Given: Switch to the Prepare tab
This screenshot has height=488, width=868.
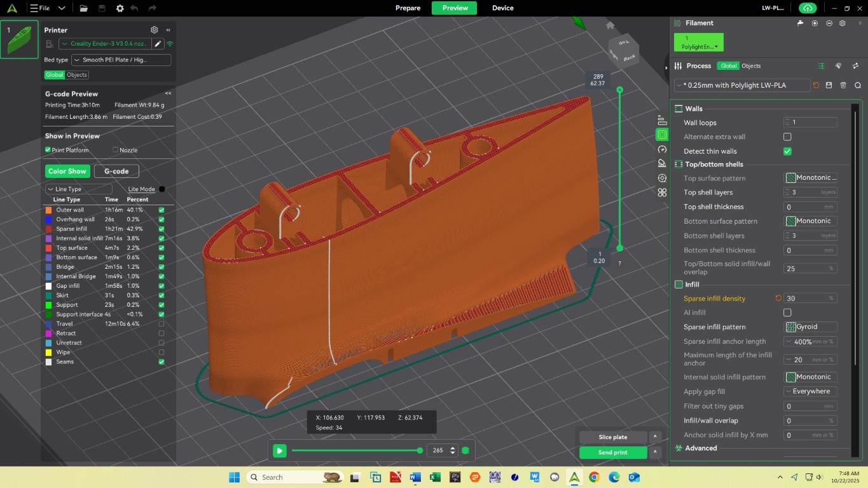Looking at the screenshot, I should pyautogui.click(x=408, y=8).
